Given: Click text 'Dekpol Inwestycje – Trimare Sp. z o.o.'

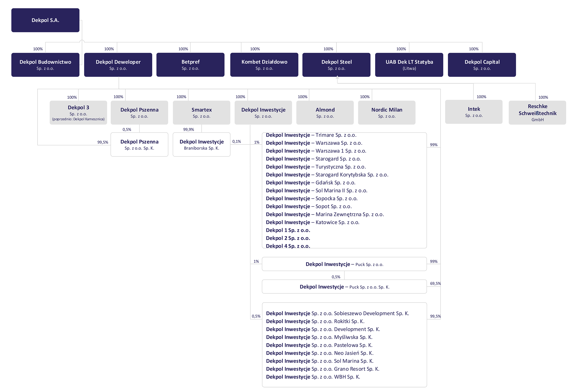Looking at the screenshot, I should tap(311, 135).
